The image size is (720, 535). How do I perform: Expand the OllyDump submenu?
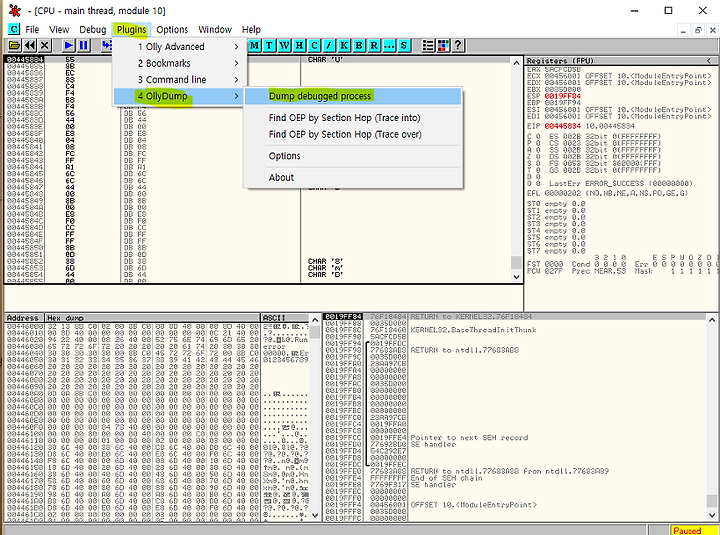[x=180, y=96]
